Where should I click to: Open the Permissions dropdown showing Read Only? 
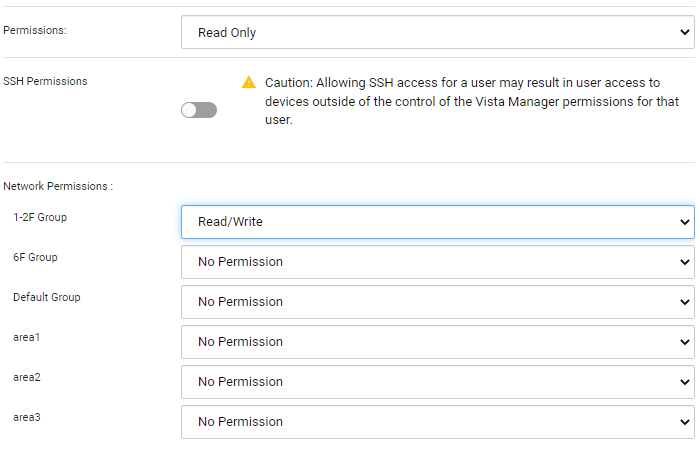click(437, 32)
